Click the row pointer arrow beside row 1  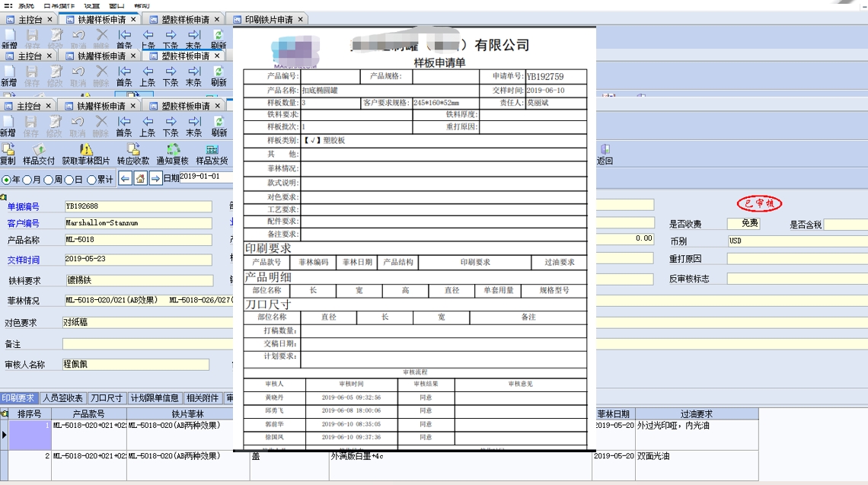(4, 435)
